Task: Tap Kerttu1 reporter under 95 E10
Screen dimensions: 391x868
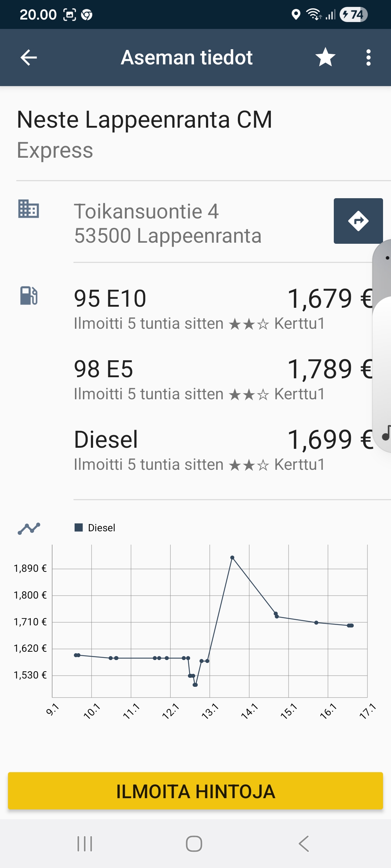Action: [x=299, y=323]
